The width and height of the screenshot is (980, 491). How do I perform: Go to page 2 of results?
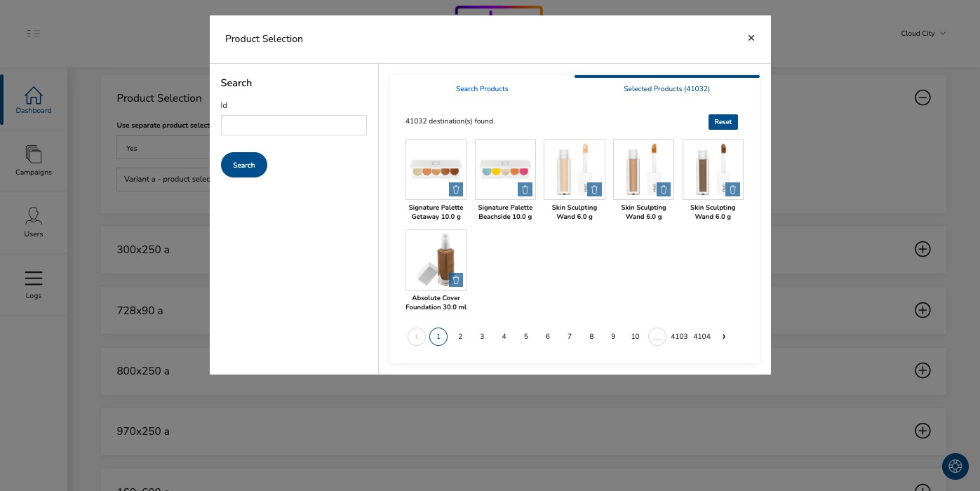460,337
